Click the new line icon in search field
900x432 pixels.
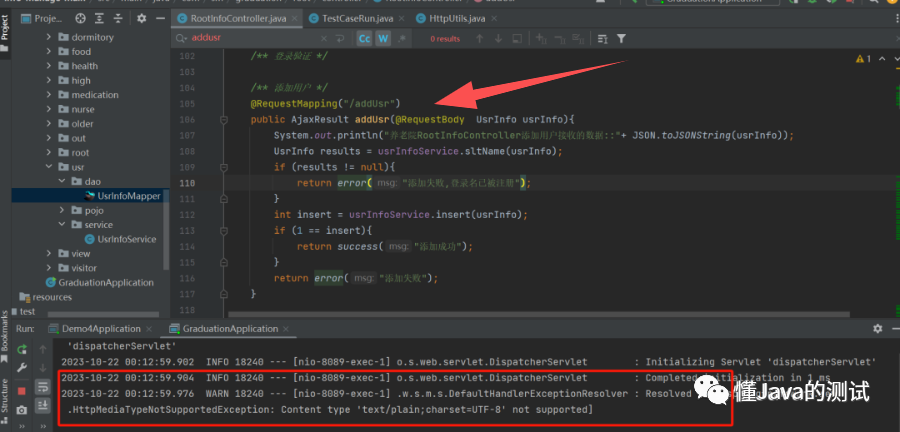click(x=340, y=38)
